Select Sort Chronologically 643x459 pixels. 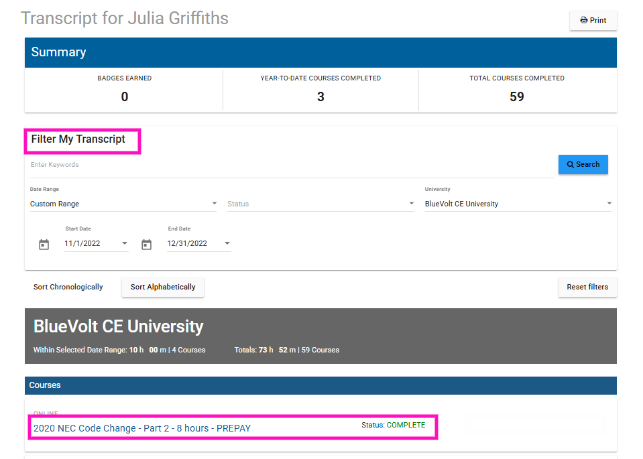coord(68,287)
